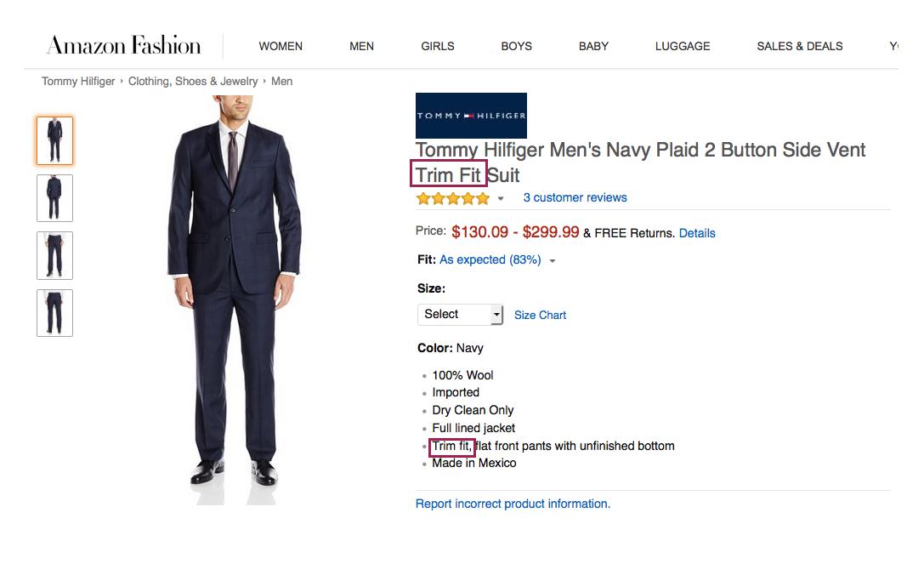Click the five-star rating icons
Image resolution: width=924 pixels, height=564 pixels.
[452, 198]
